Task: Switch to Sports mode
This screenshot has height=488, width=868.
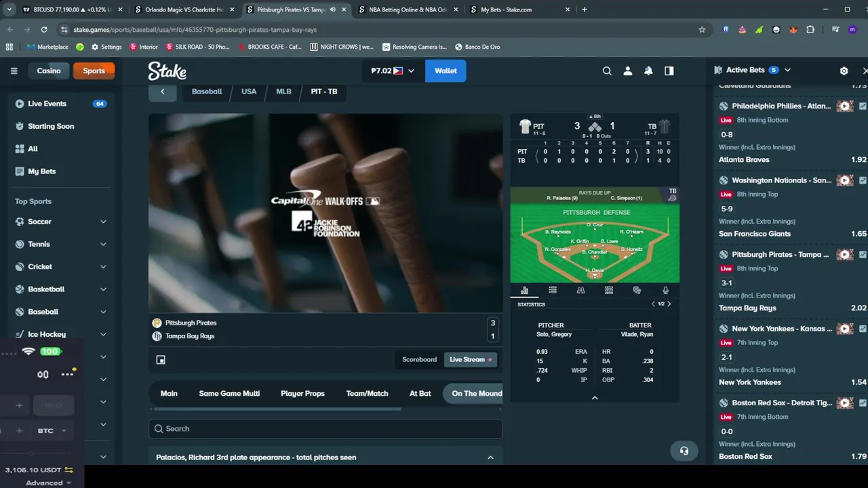Action: tap(94, 70)
